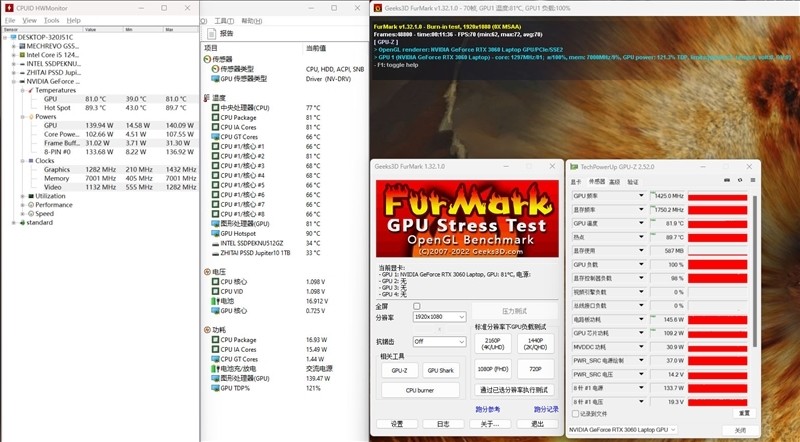Open HWMonitor Help menu

(x=73, y=20)
